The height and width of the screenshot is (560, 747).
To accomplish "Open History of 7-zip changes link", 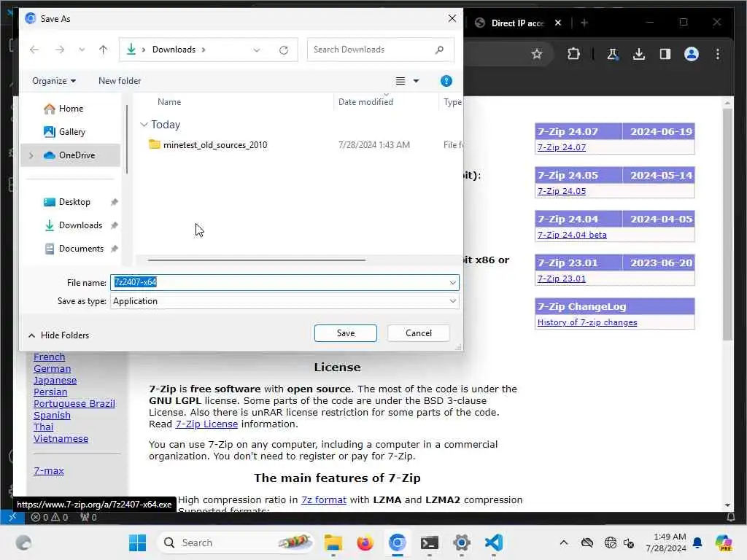I will click(x=587, y=323).
